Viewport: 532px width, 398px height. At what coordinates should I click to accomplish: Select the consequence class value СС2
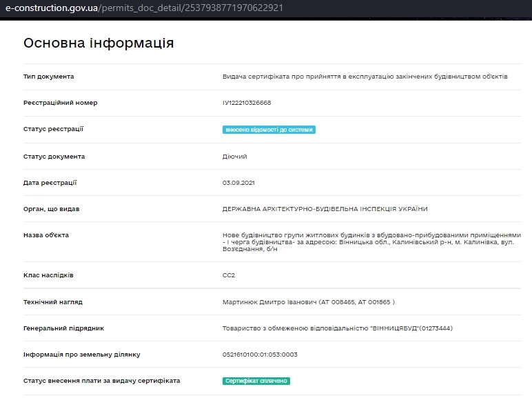tap(229, 275)
